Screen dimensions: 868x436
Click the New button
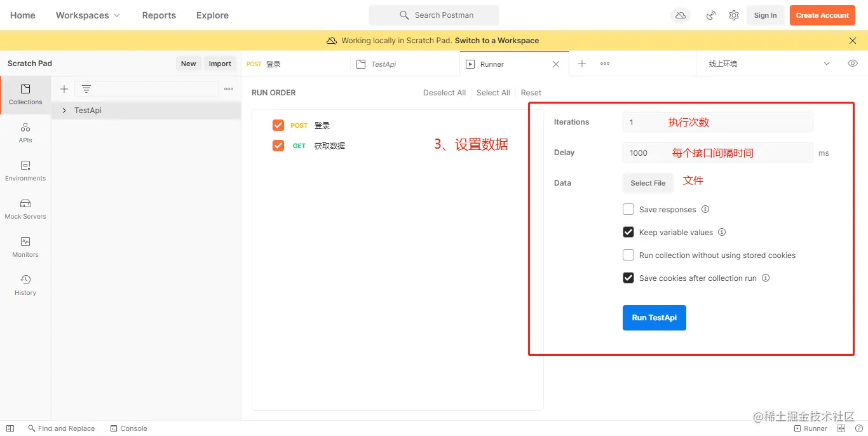(x=189, y=64)
